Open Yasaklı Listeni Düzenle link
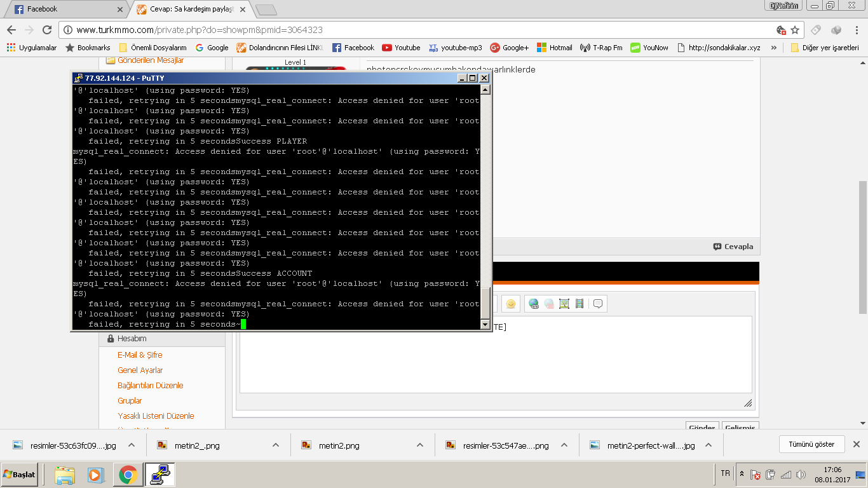Image resolution: width=868 pixels, height=488 pixels. (156, 416)
